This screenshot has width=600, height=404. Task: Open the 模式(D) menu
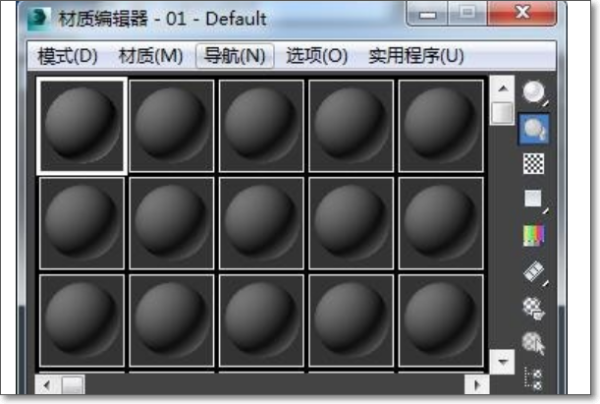tap(68, 56)
